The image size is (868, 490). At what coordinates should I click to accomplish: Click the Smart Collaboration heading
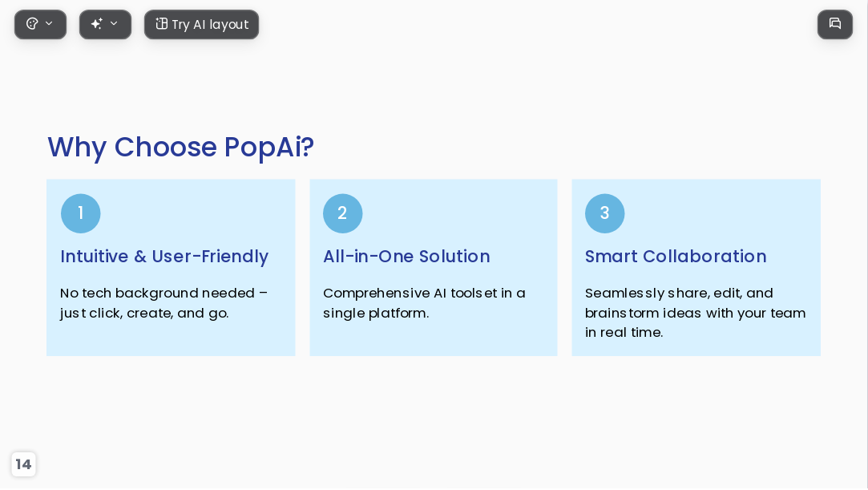(676, 257)
